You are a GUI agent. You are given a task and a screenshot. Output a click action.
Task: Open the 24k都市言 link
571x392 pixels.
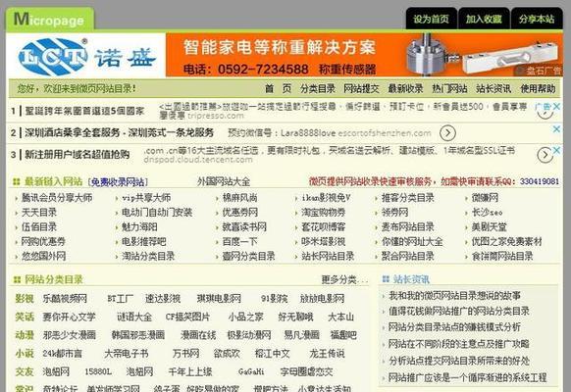[62, 353]
